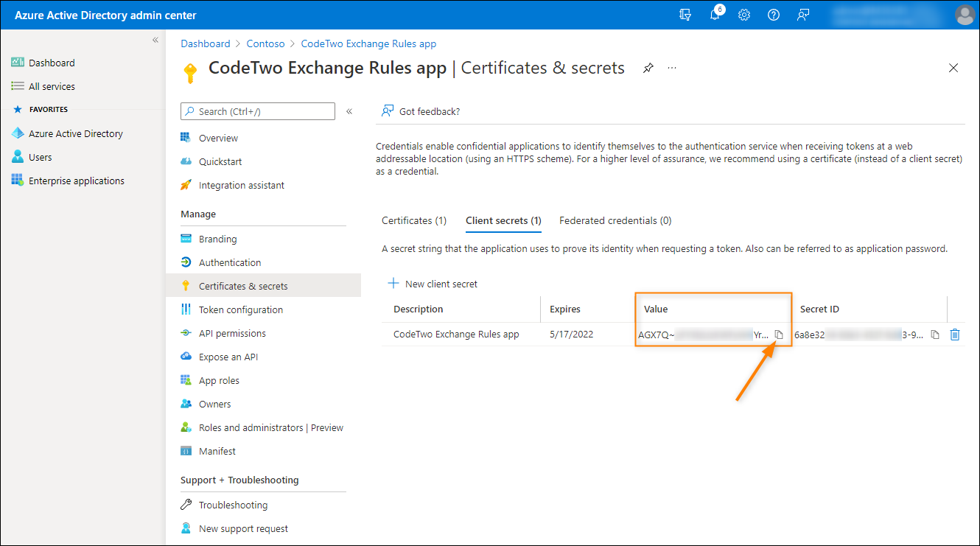This screenshot has width=980, height=546.
Task: Click Got feedback?
Action: coord(421,111)
